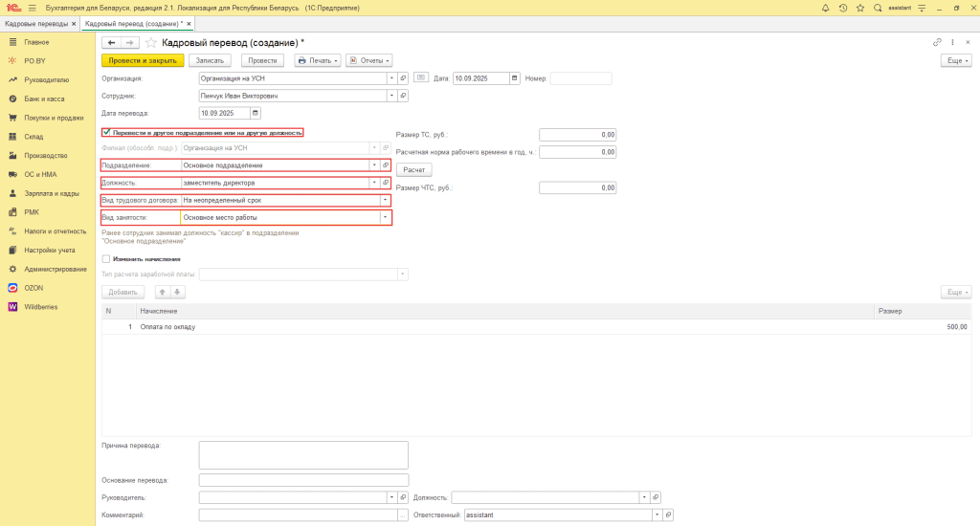This screenshot has height=526, width=980.
Task: Click Записать button
Action: (x=210, y=60)
